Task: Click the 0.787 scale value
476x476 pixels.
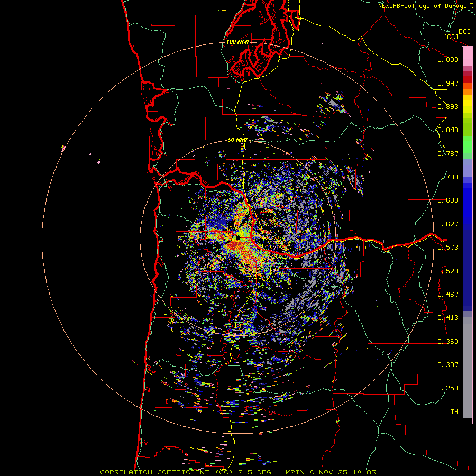Action: (x=448, y=153)
